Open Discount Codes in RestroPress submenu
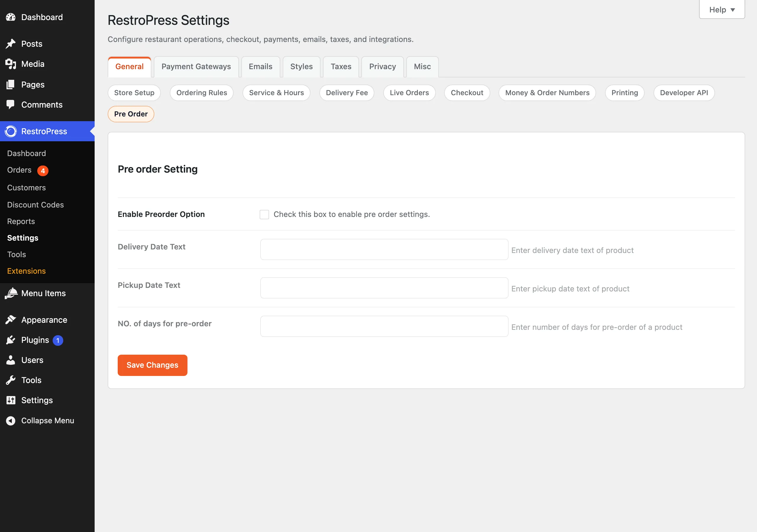The width and height of the screenshot is (757, 532). click(x=35, y=205)
